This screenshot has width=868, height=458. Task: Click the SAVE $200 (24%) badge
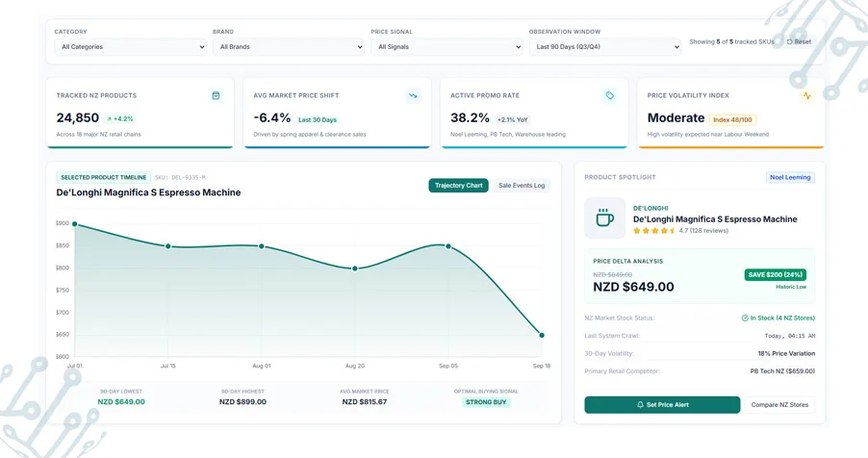point(775,274)
